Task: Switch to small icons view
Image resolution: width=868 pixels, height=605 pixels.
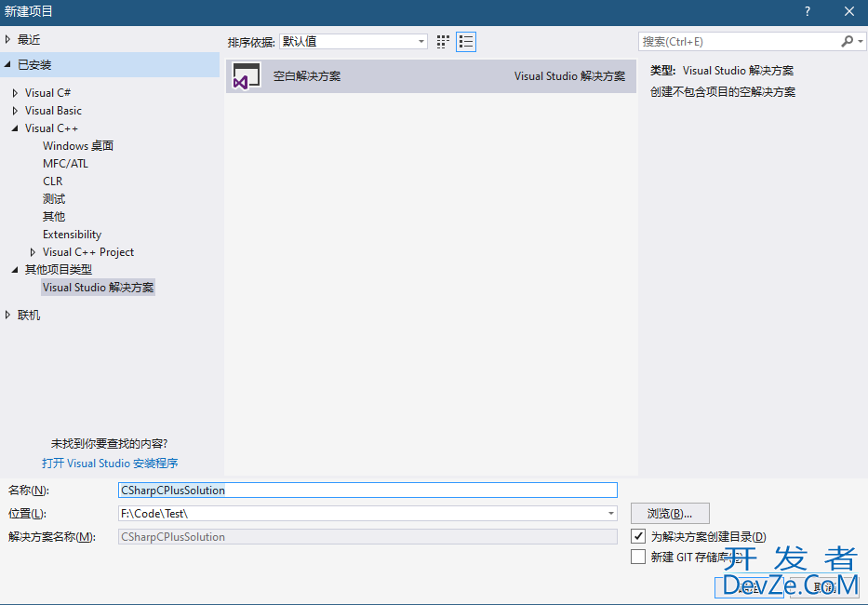Action: pyautogui.click(x=443, y=42)
